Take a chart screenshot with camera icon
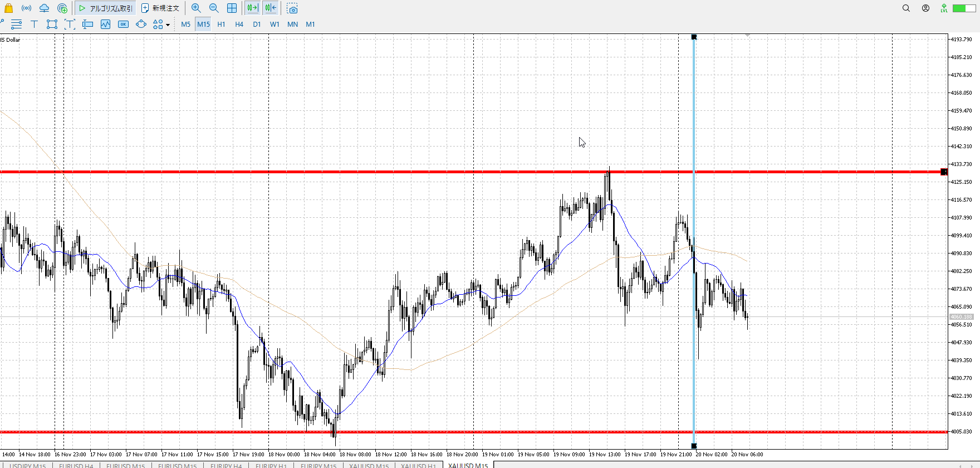This screenshot has width=980, height=468. 292,8
